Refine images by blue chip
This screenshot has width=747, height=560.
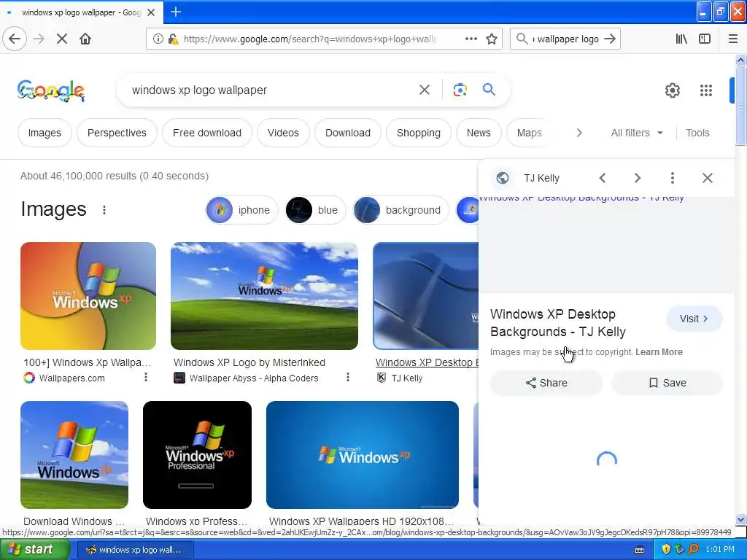coord(315,210)
